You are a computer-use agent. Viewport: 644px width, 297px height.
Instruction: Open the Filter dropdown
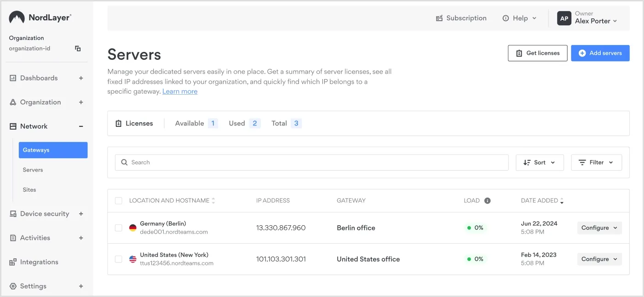[x=596, y=162]
